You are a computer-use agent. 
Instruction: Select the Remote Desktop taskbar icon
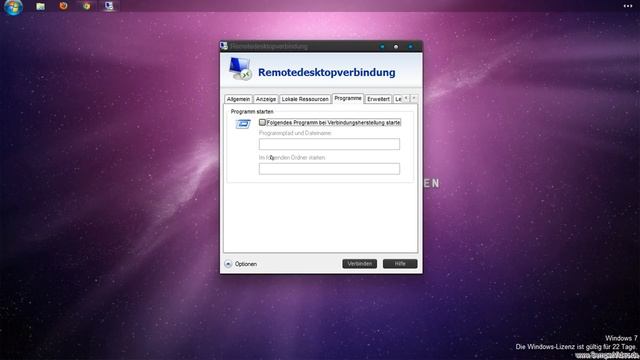click(x=109, y=6)
